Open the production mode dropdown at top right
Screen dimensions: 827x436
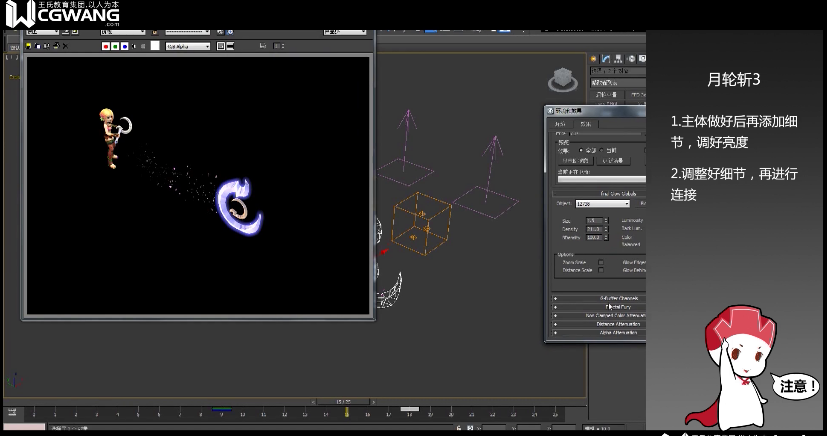(345, 32)
